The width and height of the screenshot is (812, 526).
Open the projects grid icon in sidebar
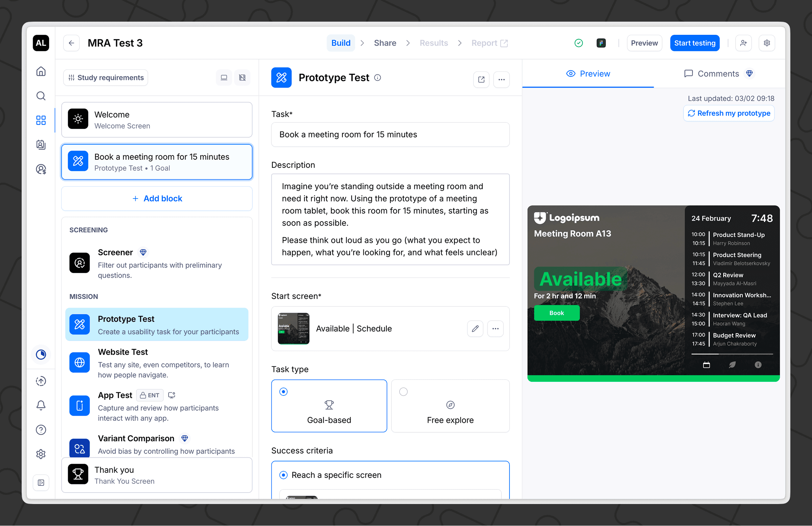[41, 120]
